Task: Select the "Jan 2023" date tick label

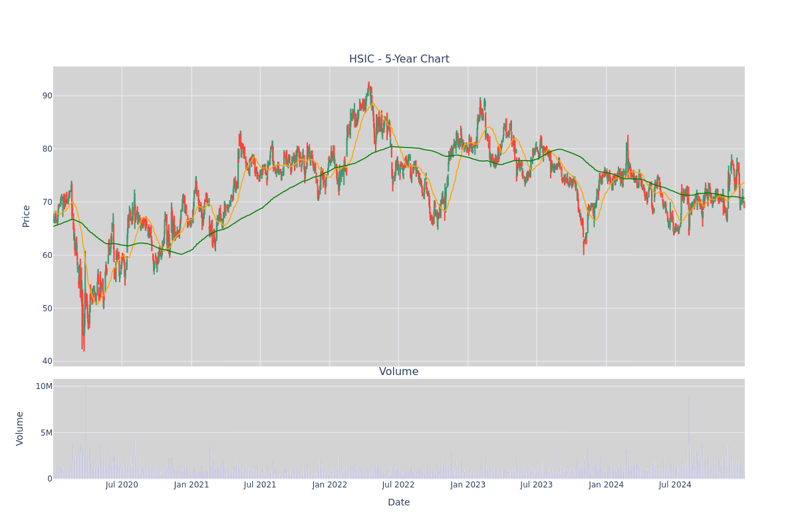Action: tap(467, 485)
